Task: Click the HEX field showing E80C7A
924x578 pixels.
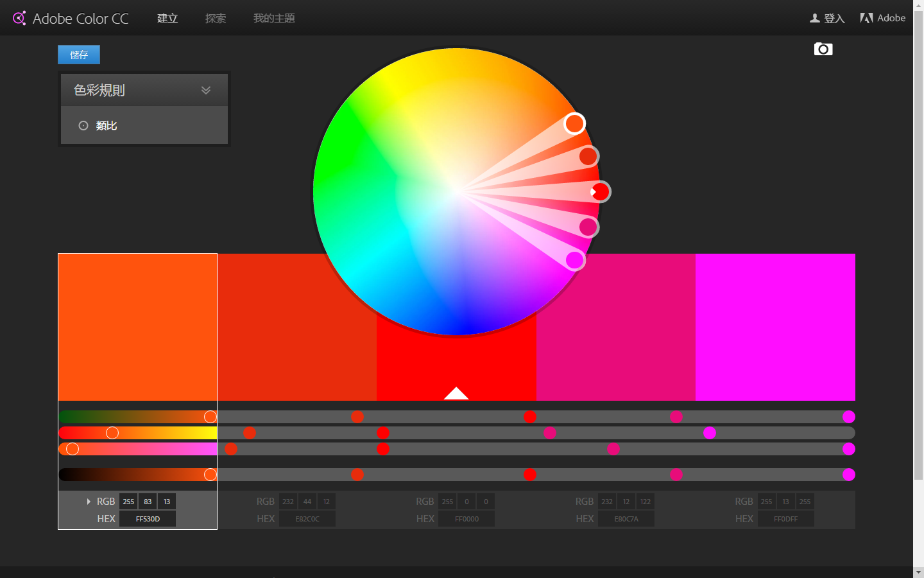Action: 626,519
